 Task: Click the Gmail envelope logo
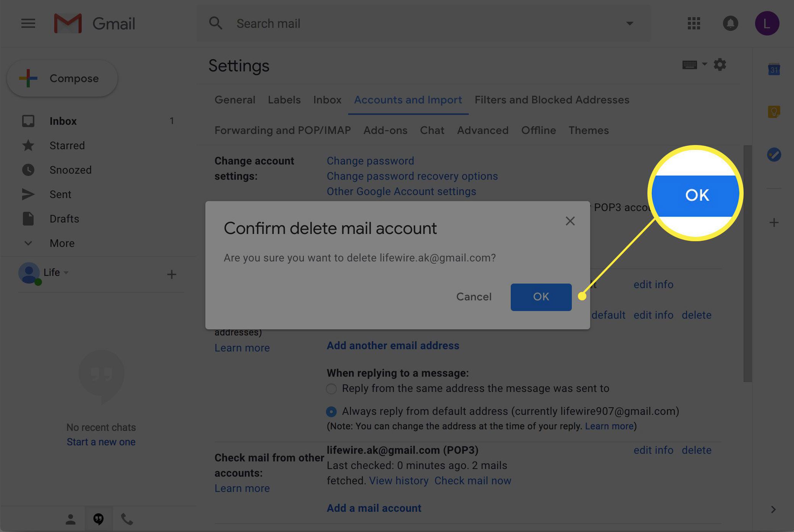(68, 23)
